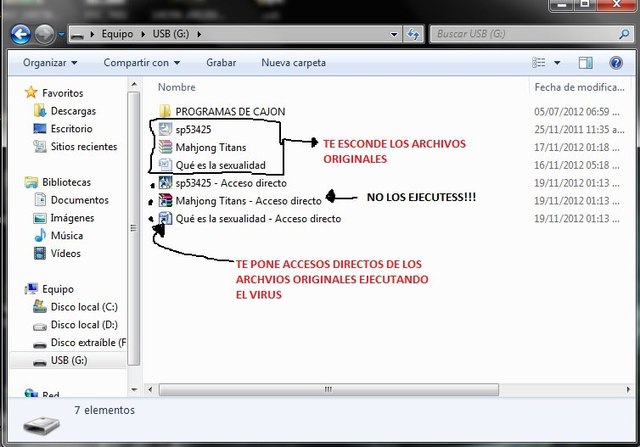Click the Mahjong Titans archive icon
The width and height of the screenshot is (640, 447).
[165, 147]
